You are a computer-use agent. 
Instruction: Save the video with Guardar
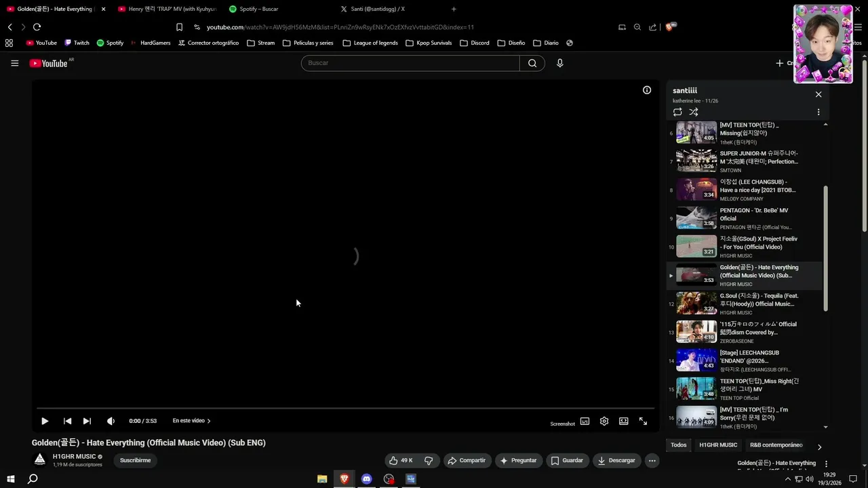pos(567,460)
